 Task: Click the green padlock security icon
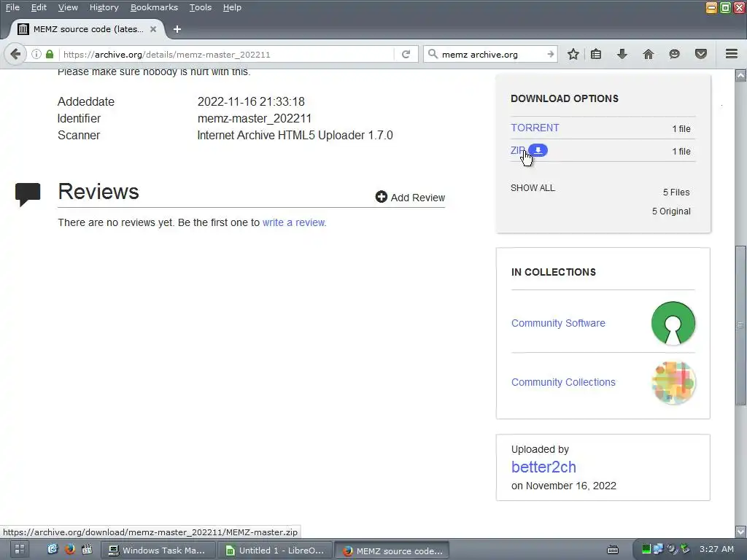50,54
